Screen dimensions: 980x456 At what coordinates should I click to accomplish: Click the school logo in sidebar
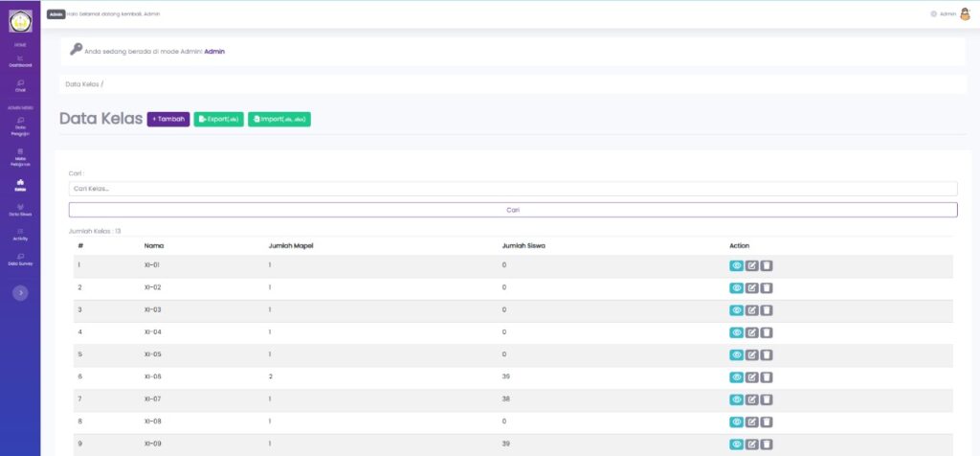[x=20, y=20]
